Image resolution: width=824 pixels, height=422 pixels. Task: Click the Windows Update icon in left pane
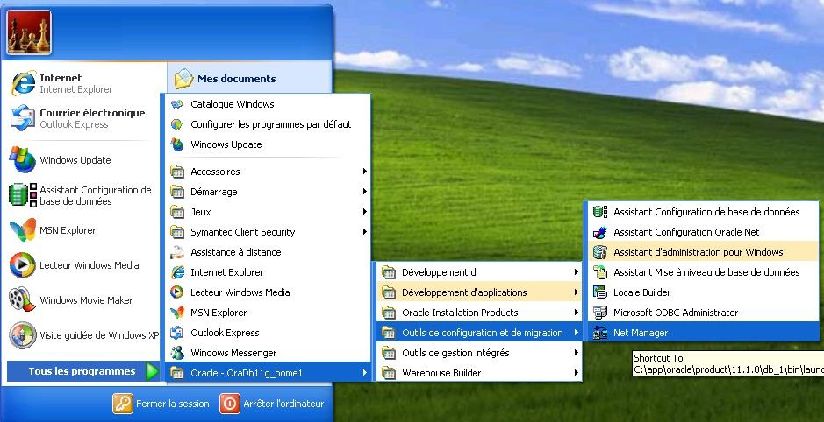[23, 159]
